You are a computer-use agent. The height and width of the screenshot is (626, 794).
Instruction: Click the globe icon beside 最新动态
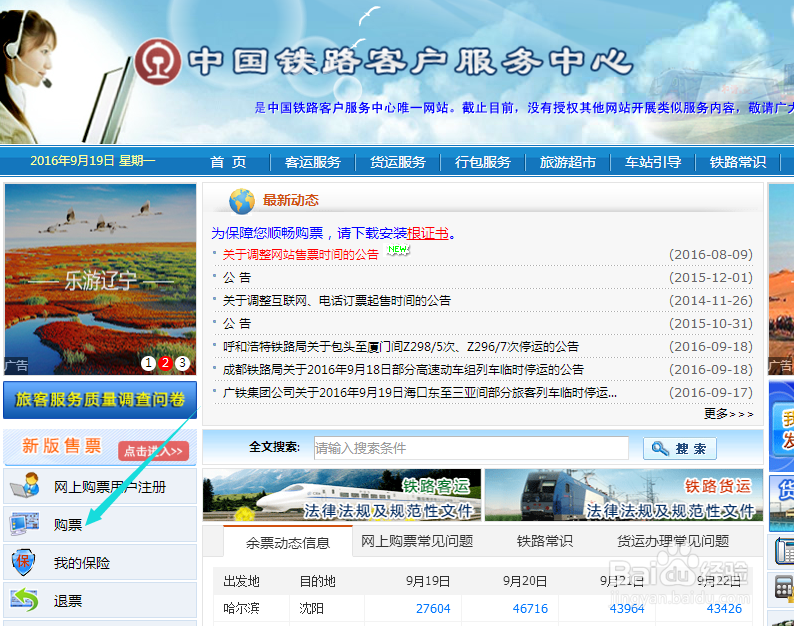242,201
